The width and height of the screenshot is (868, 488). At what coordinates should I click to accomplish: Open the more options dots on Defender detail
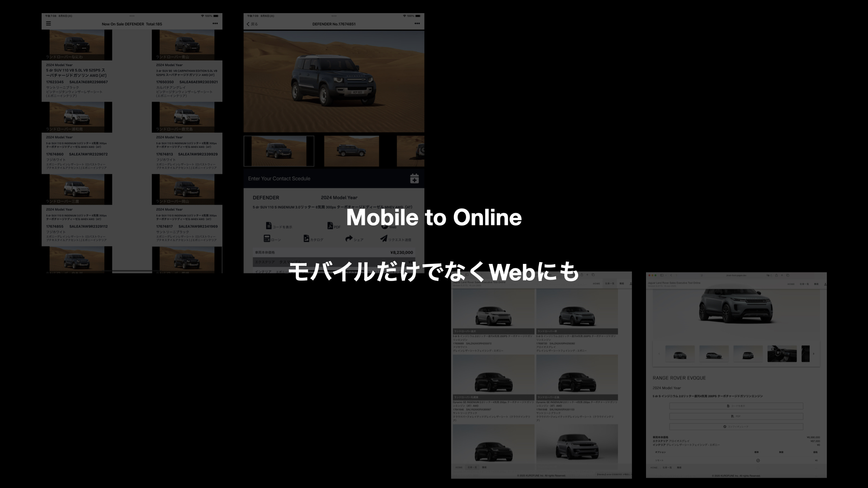click(417, 24)
